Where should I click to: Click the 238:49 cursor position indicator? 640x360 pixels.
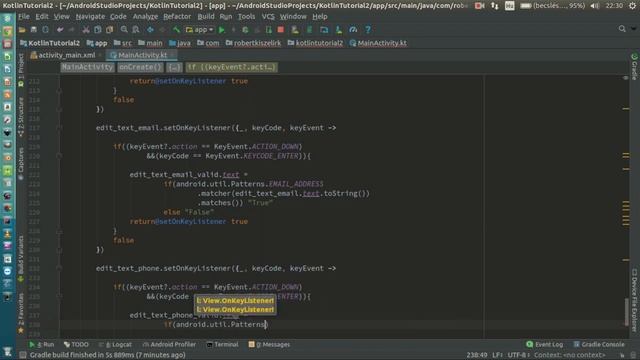coord(477,355)
